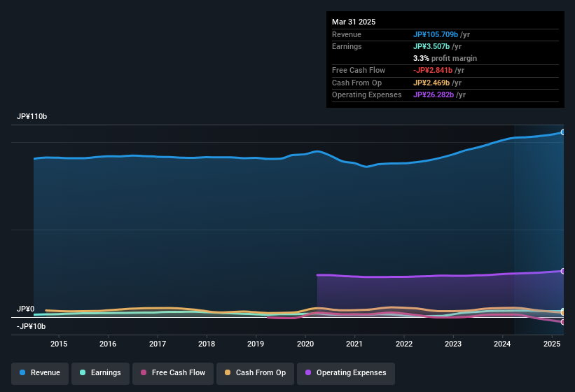This screenshot has height=392, width=575.
Task: Click the Free Cash Flow label in tooltip
Action: pyautogui.click(x=359, y=70)
